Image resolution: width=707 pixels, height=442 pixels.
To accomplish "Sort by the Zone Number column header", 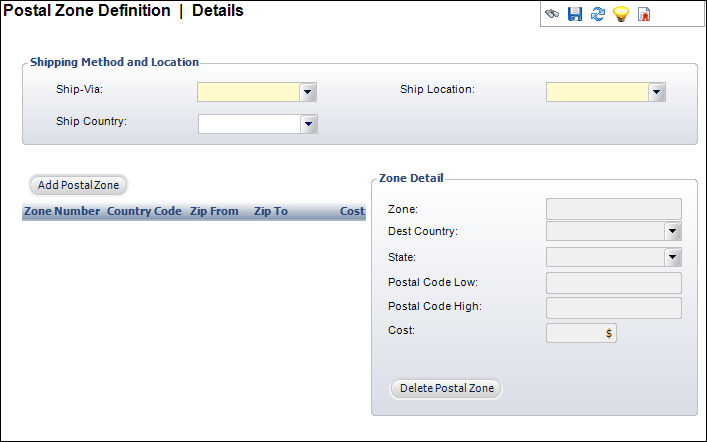I will [62, 212].
